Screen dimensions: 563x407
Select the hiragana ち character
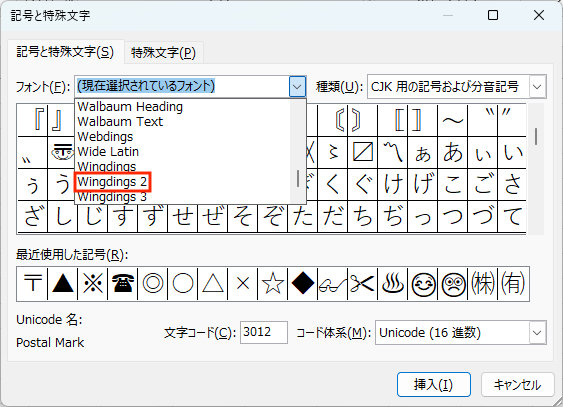[x=363, y=216]
